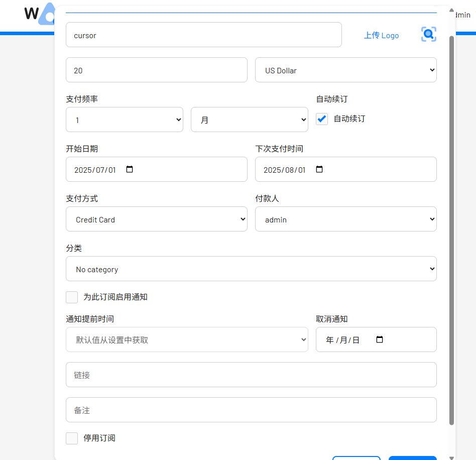
Task: Click the Wallos logo behind the dialog
Action: [x=40, y=14]
